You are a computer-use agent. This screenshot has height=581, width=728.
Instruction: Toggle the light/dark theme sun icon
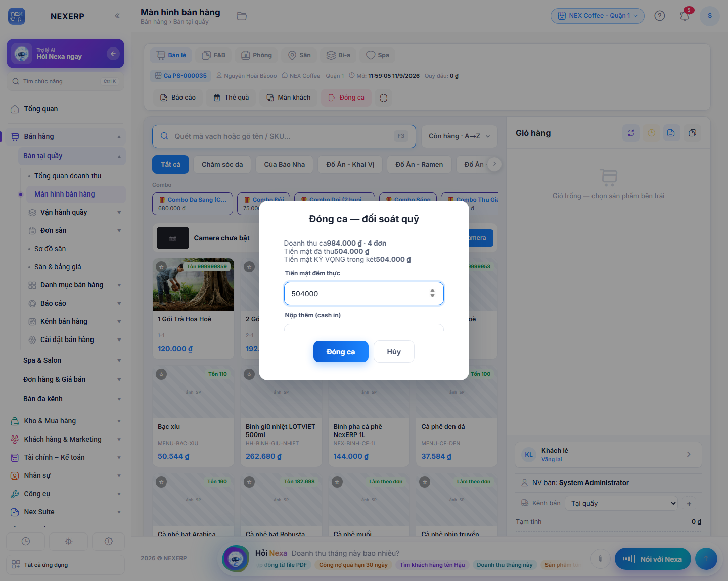(x=69, y=541)
